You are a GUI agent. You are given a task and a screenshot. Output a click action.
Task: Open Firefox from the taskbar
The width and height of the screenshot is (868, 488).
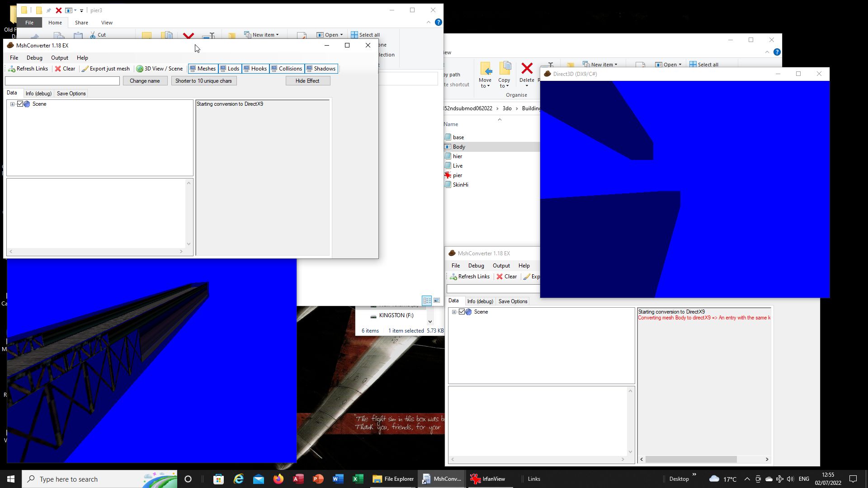278,479
